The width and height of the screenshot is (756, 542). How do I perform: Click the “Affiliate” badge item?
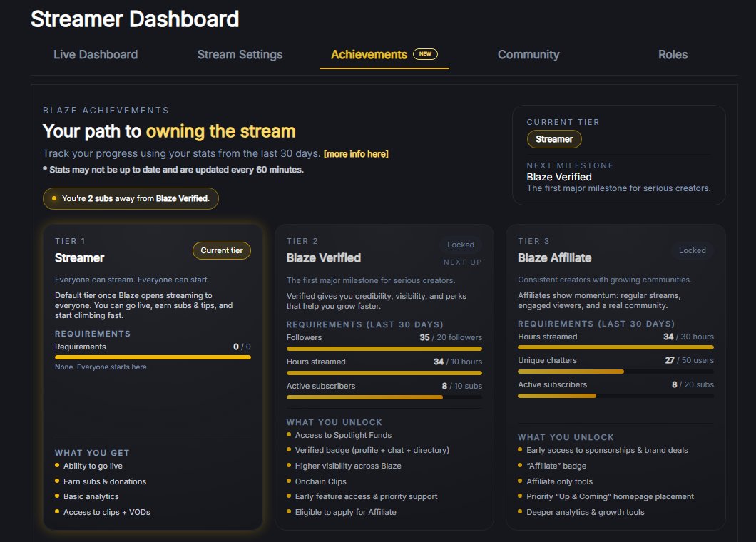[x=556, y=466]
